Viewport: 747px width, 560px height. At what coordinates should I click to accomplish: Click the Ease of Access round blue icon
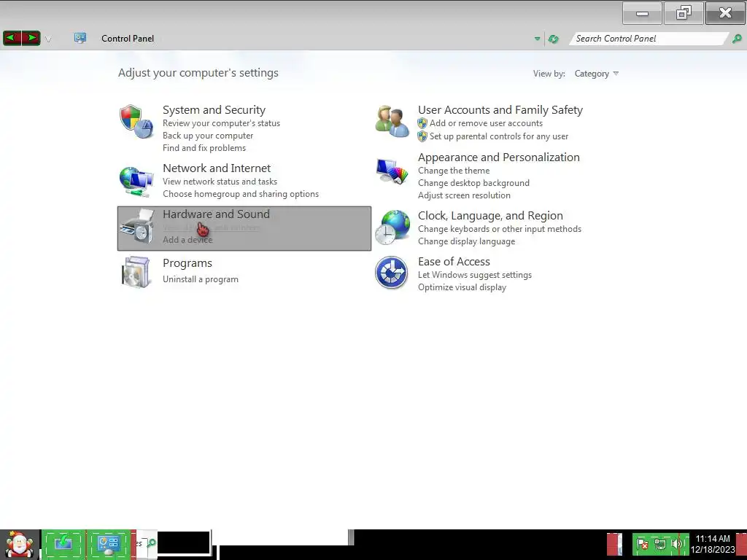pos(391,273)
